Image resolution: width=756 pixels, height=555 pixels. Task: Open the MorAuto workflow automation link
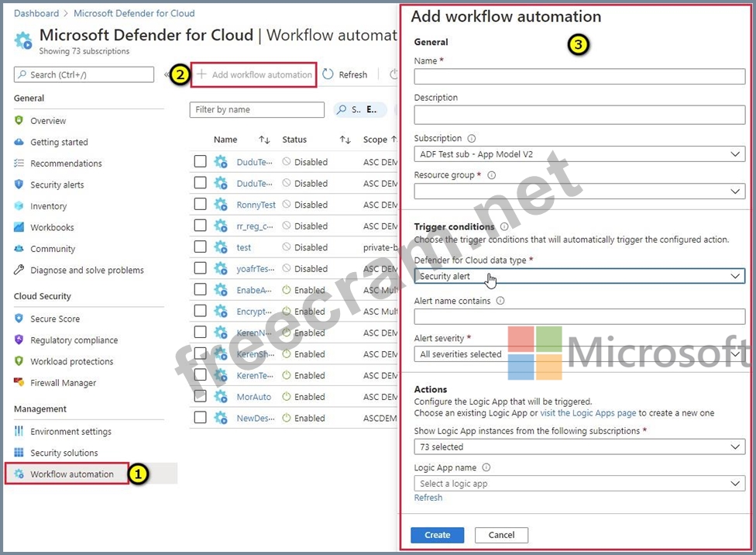coord(253,397)
